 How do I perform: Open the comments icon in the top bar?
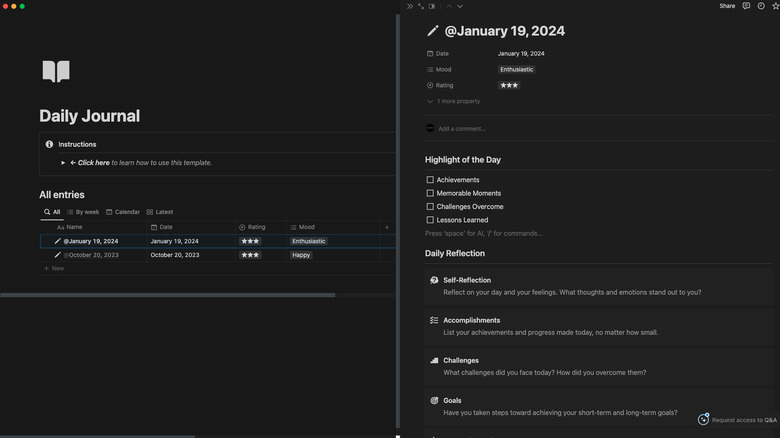tap(746, 6)
